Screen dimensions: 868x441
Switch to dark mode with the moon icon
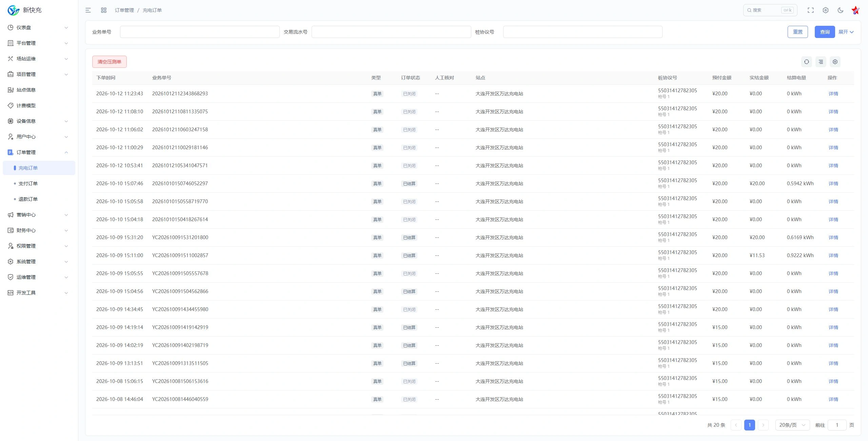pyautogui.click(x=841, y=10)
